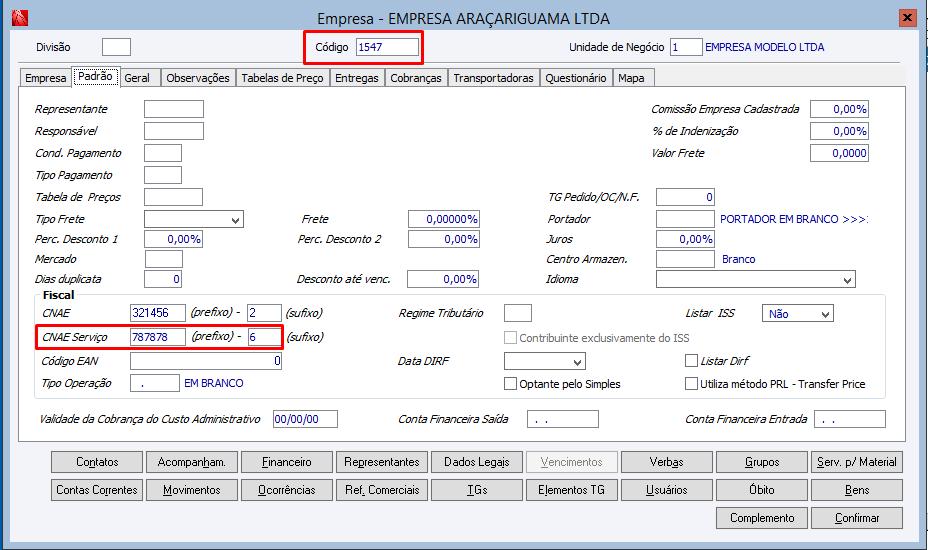The image size is (928, 550).
Task: Click the Conta Financeira Entrada field
Action: tap(850, 419)
